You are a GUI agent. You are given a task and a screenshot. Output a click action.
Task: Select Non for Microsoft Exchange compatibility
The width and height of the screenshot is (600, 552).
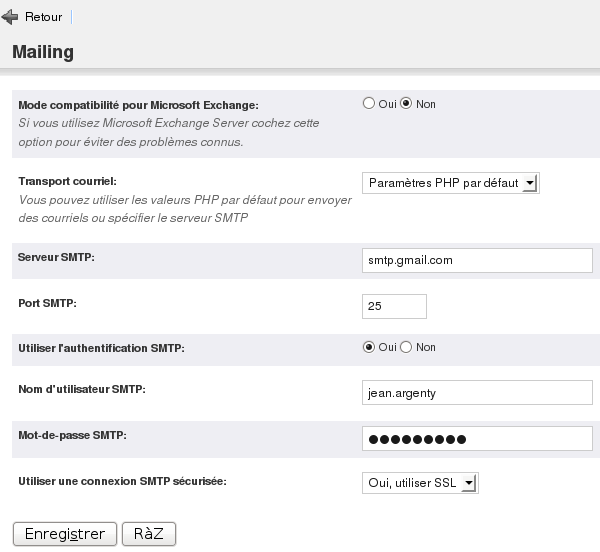(x=407, y=103)
